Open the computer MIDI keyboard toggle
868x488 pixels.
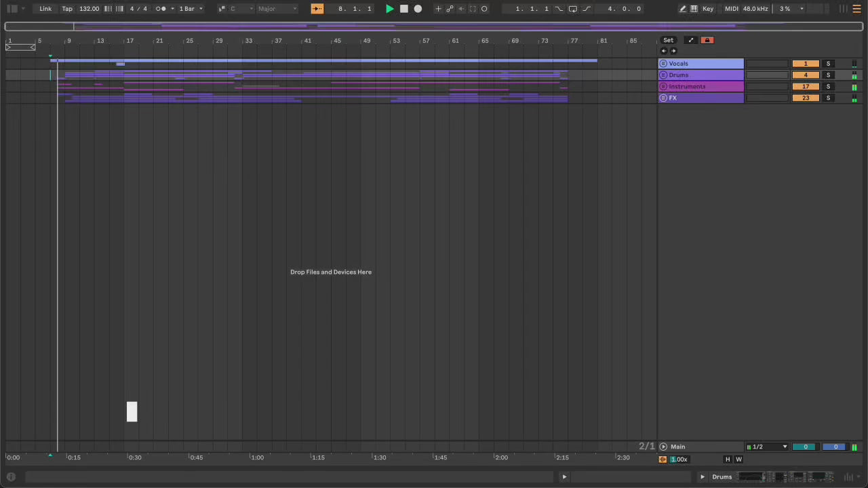coord(694,9)
